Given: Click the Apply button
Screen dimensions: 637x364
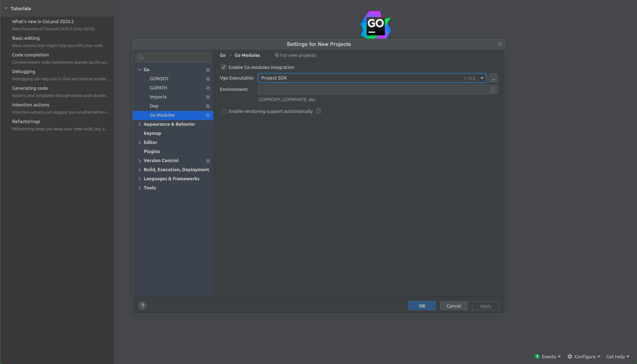Looking at the screenshot, I should tap(485, 306).
